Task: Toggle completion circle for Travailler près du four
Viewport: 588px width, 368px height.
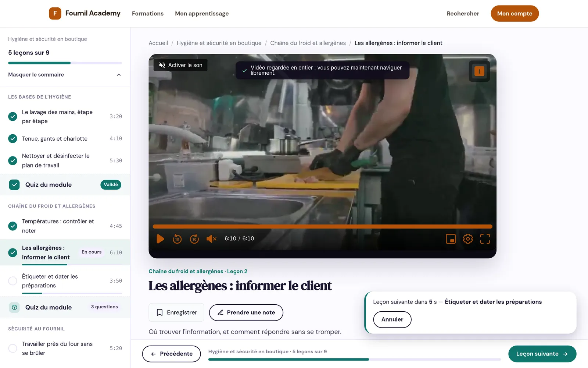Action: click(13, 348)
